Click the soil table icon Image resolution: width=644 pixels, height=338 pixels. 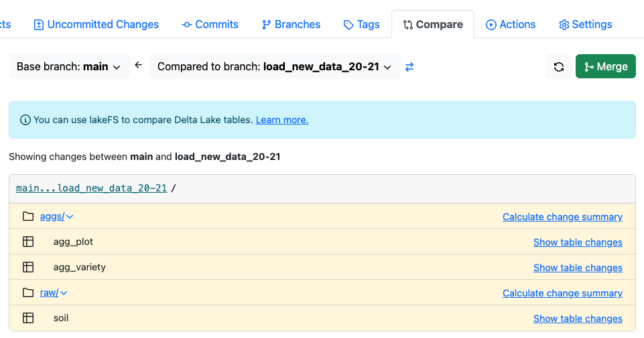coord(28,318)
